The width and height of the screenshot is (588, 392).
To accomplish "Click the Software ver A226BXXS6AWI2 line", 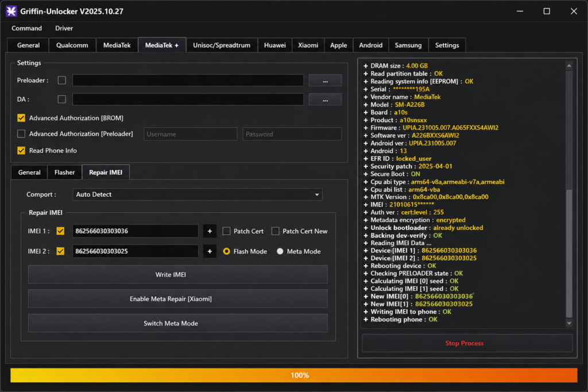I will 411,135.
